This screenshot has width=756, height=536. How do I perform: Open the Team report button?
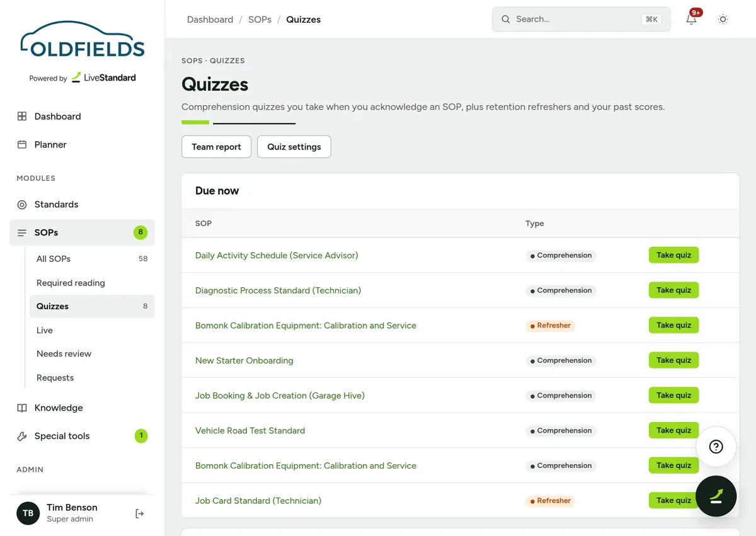tap(216, 147)
